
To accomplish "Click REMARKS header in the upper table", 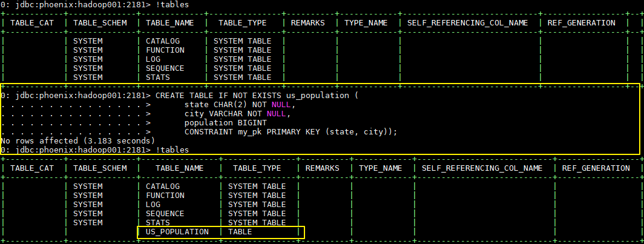I will pyautogui.click(x=307, y=22).
